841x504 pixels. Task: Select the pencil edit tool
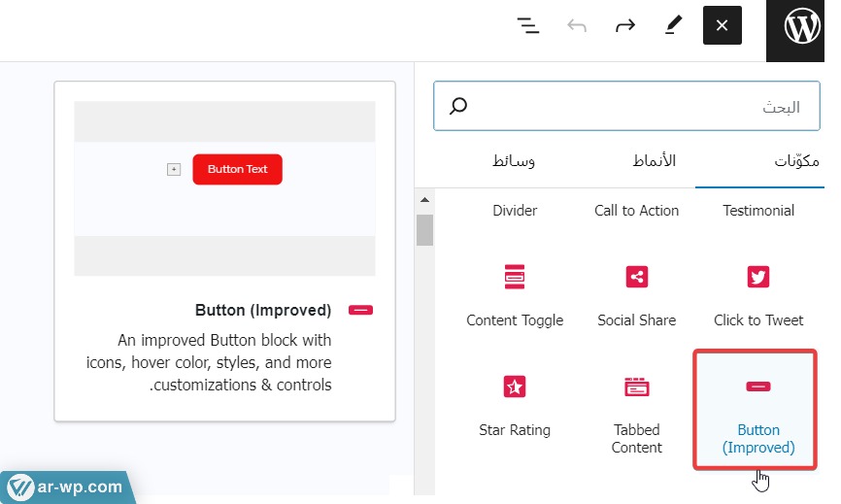[x=673, y=25]
